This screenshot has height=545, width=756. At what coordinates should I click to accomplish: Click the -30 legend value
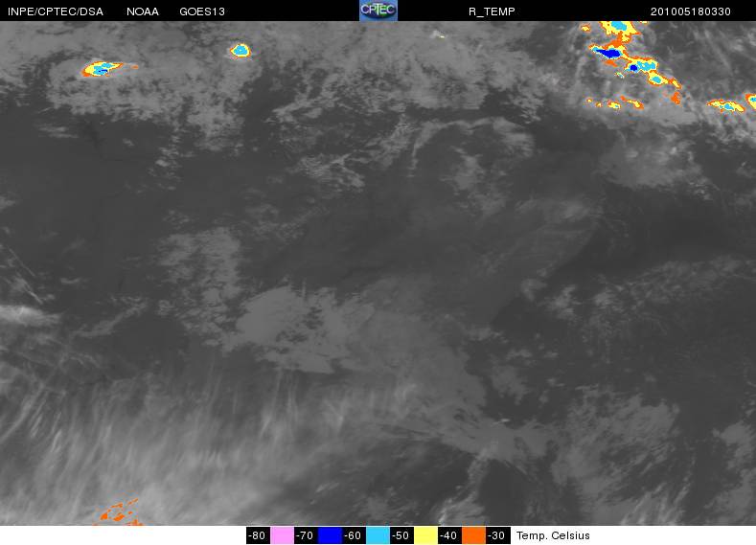(497, 535)
